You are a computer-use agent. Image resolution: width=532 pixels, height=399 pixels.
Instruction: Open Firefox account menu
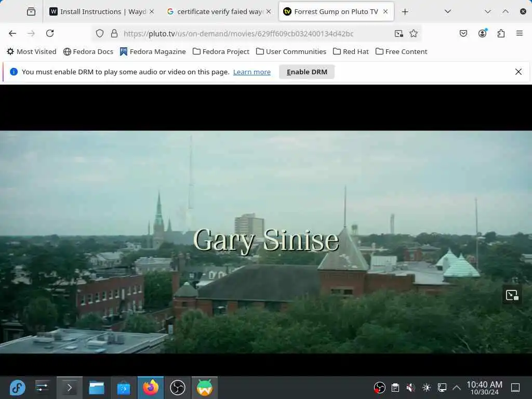coord(483,33)
